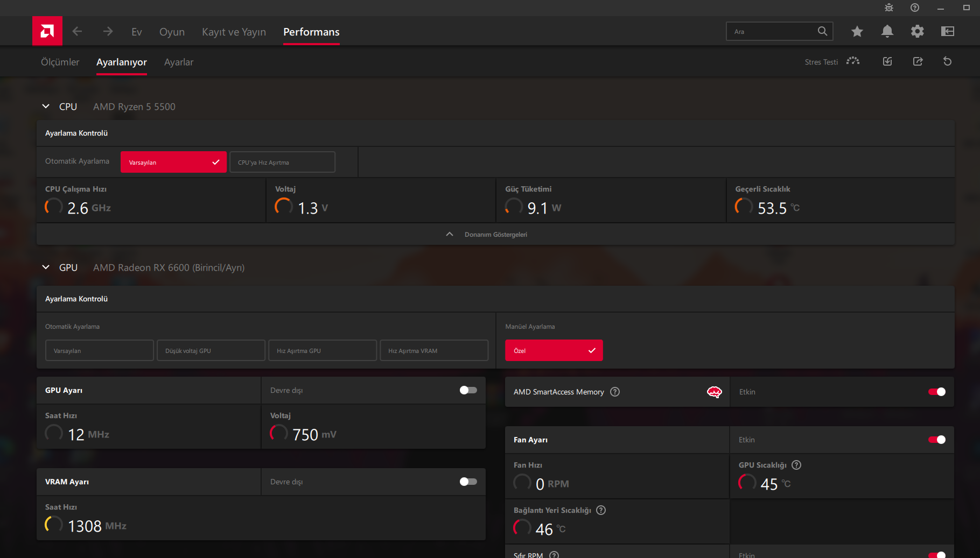This screenshot has width=980, height=558.
Task: Select the Performans tab
Action: [311, 32]
